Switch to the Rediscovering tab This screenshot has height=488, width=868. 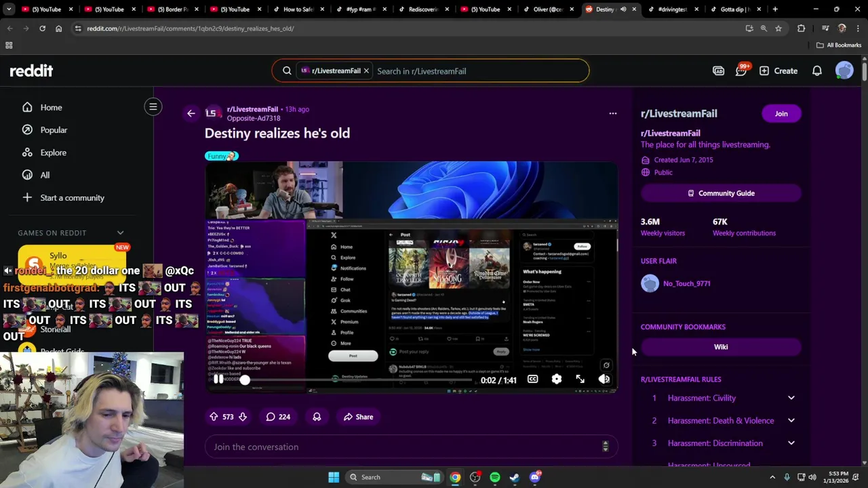(422, 9)
